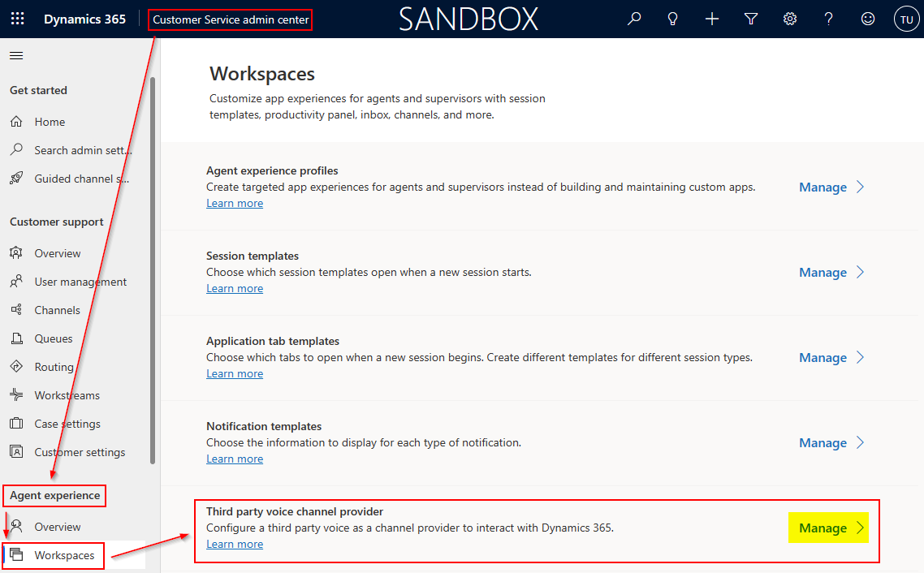Open the TU user account avatar
The image size is (924, 573).
coord(906,19)
